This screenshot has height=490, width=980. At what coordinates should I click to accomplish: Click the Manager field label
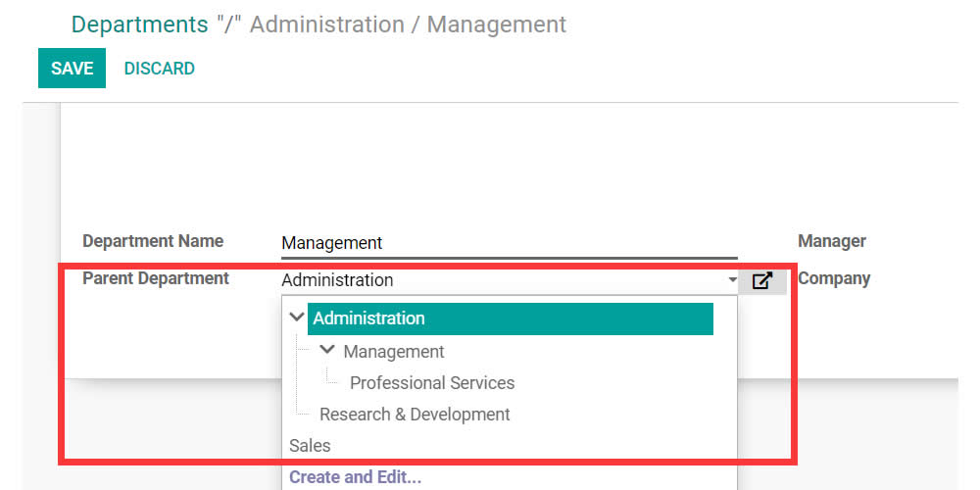click(831, 241)
